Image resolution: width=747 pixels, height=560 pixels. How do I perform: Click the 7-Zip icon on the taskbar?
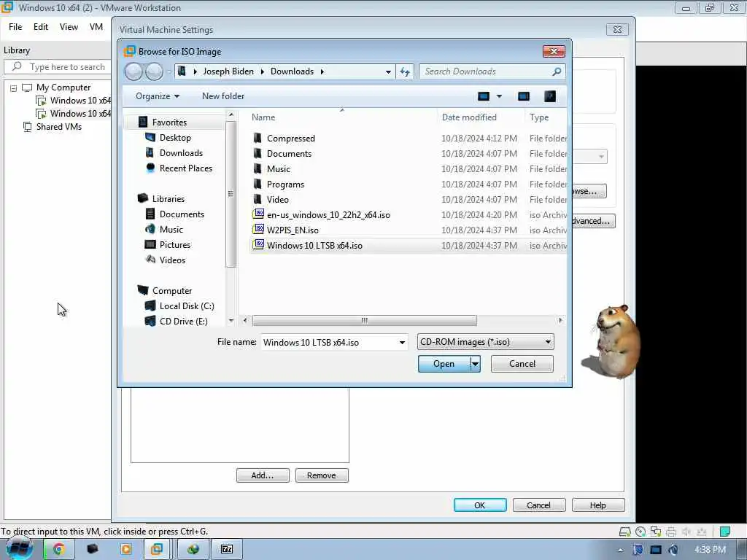228,549
